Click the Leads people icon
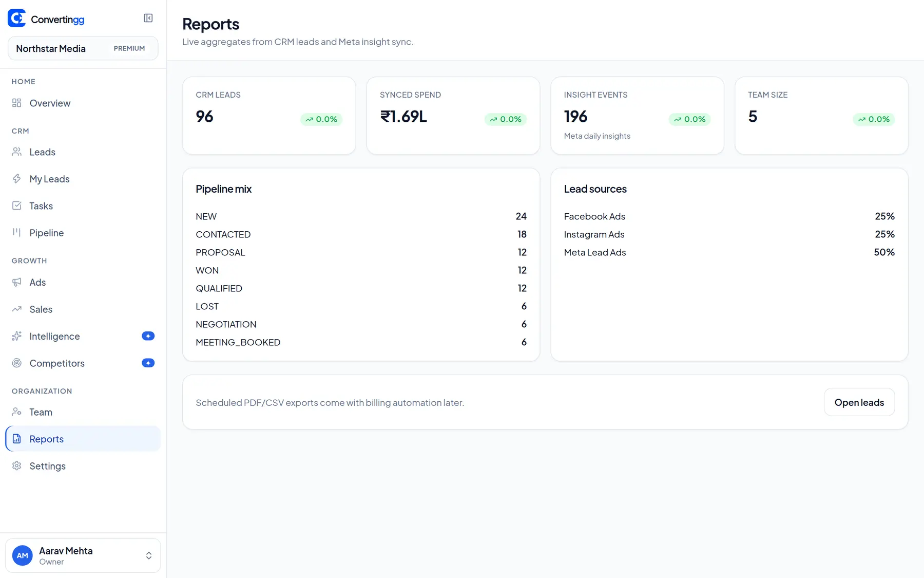Image resolution: width=924 pixels, height=578 pixels. click(17, 152)
